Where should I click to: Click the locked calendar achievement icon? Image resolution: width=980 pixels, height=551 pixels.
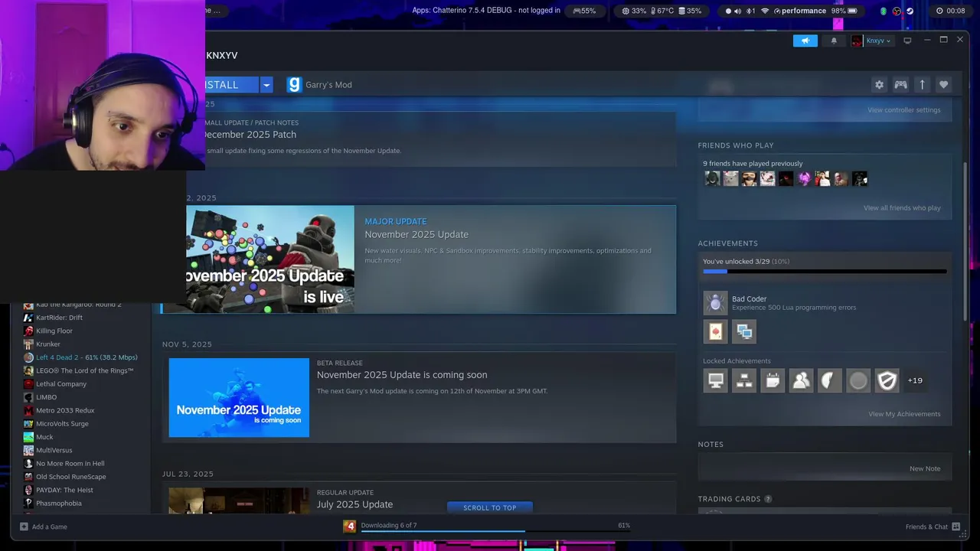pyautogui.click(x=773, y=380)
